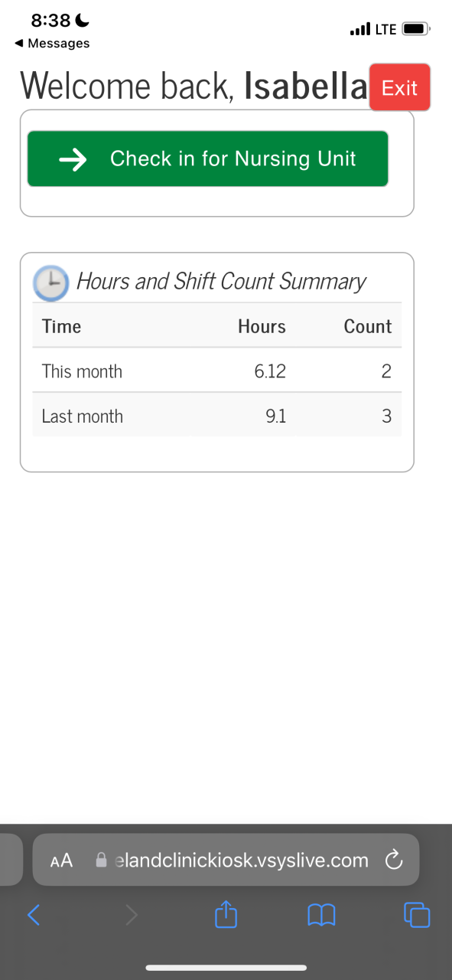Screen dimensions: 452x980
Task: Tap the white arrow on green button
Action: click(73, 159)
